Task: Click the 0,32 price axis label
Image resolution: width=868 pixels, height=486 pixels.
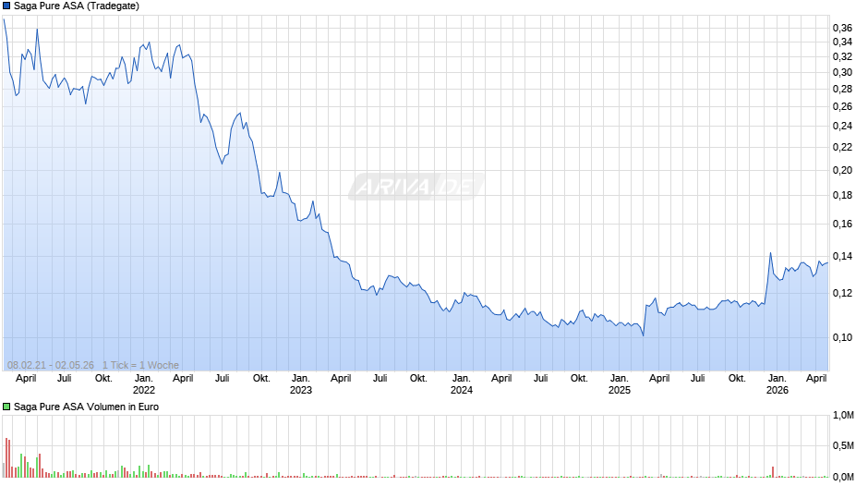Action: tap(842, 56)
